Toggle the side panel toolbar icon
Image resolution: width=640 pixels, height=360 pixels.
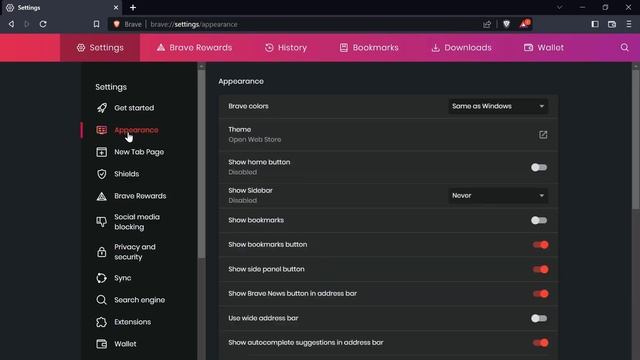click(x=595, y=24)
